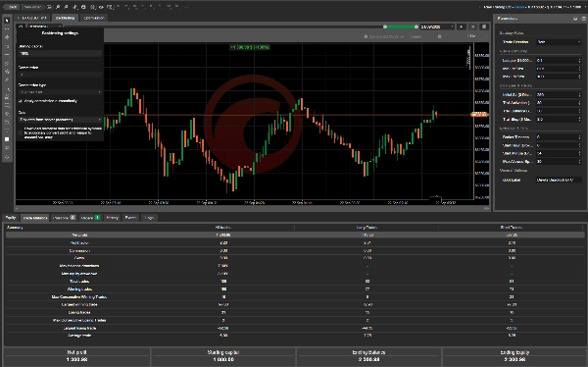Click the backtest end date slider handle

tap(416, 26)
